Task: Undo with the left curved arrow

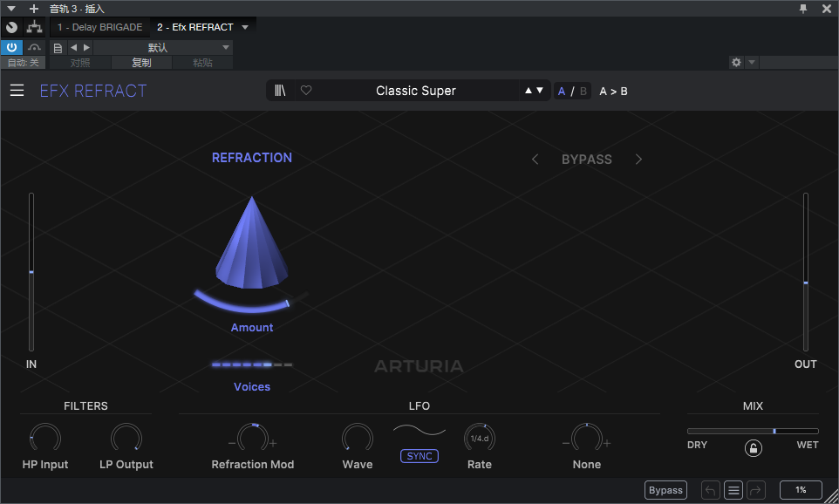Action: 711,490
